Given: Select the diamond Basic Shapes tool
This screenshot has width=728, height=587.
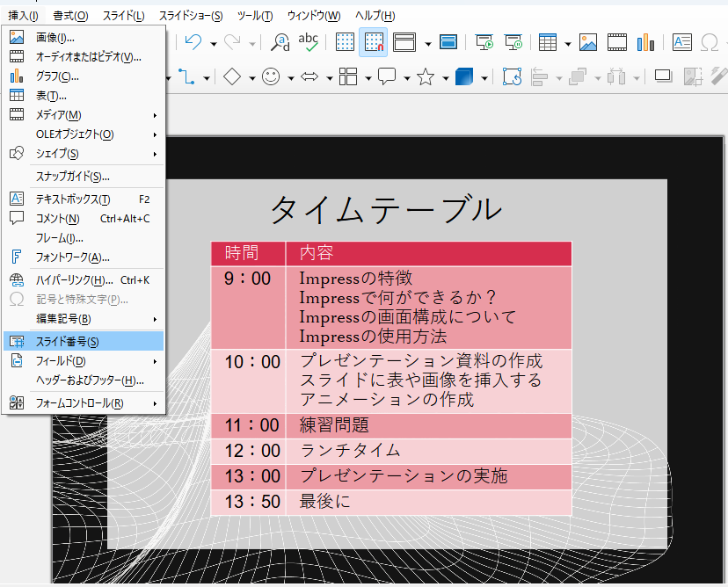Looking at the screenshot, I should click(x=232, y=76).
